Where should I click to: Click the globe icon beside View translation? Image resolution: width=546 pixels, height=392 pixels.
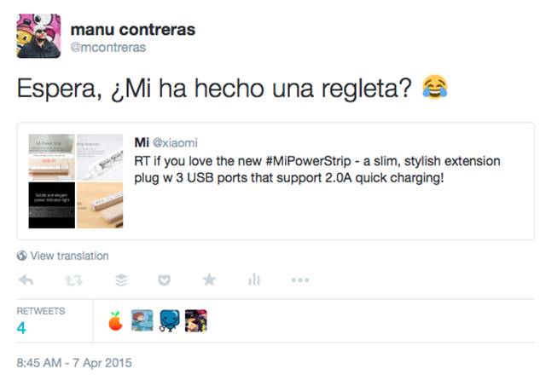21,256
